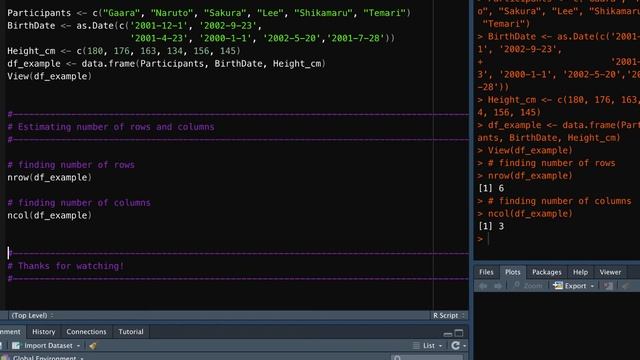Select the Plots tab
The height and width of the screenshot is (360, 640).
point(513,272)
